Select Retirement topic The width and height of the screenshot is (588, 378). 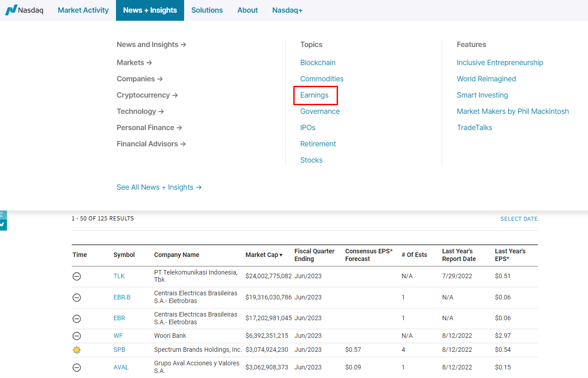point(318,144)
